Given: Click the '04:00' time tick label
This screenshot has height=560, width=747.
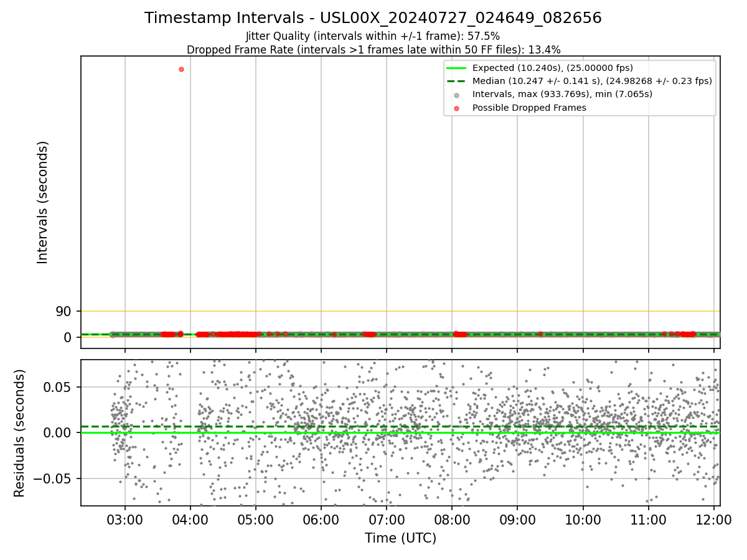Looking at the screenshot, I should (x=190, y=519).
